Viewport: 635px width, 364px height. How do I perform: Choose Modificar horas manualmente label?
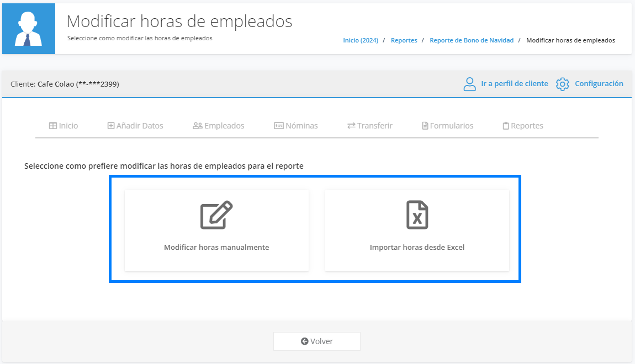216,247
